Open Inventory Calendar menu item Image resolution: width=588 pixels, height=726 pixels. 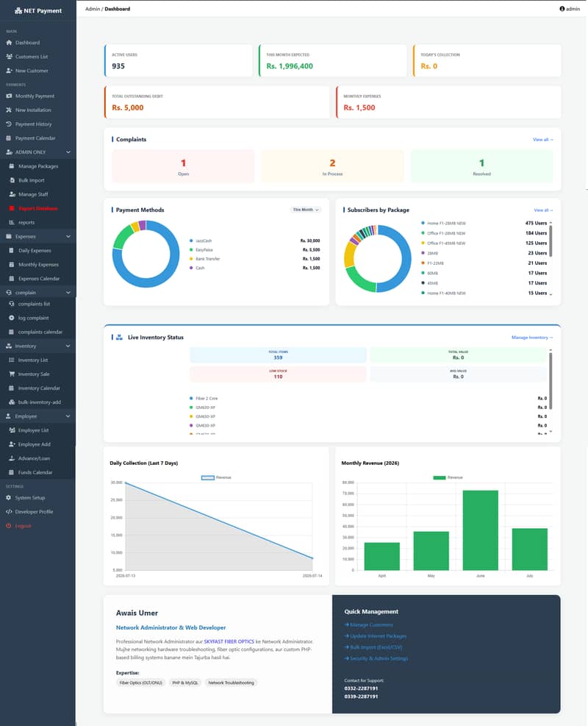pyautogui.click(x=38, y=388)
